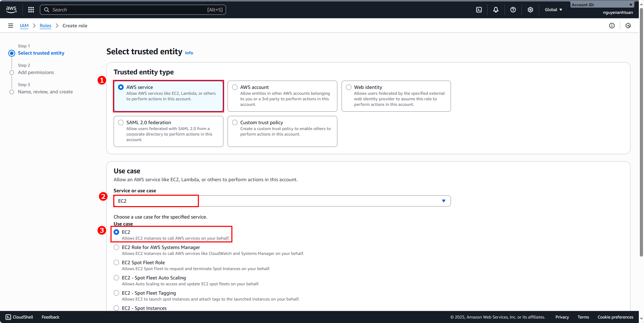Choose EC2 Role for AWS Systems Manager

[x=117, y=247]
